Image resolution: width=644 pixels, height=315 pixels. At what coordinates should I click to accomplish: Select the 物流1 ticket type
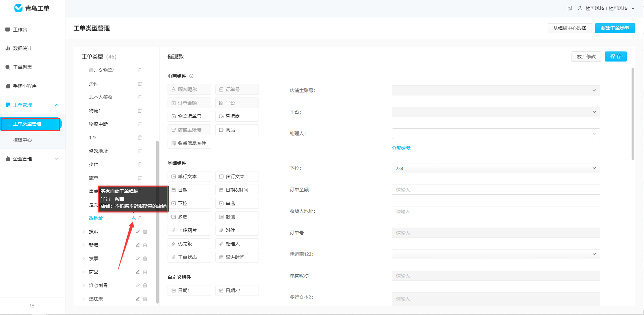pos(95,111)
